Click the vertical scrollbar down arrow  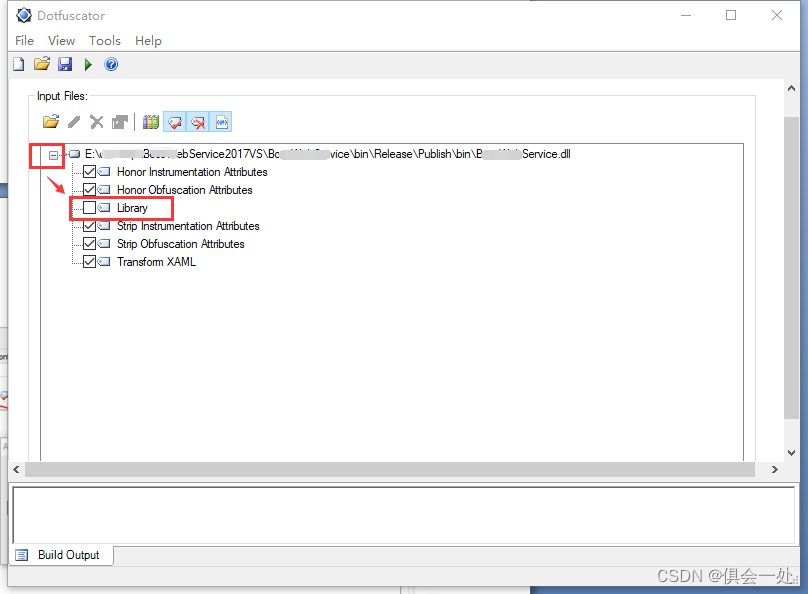[x=791, y=453]
